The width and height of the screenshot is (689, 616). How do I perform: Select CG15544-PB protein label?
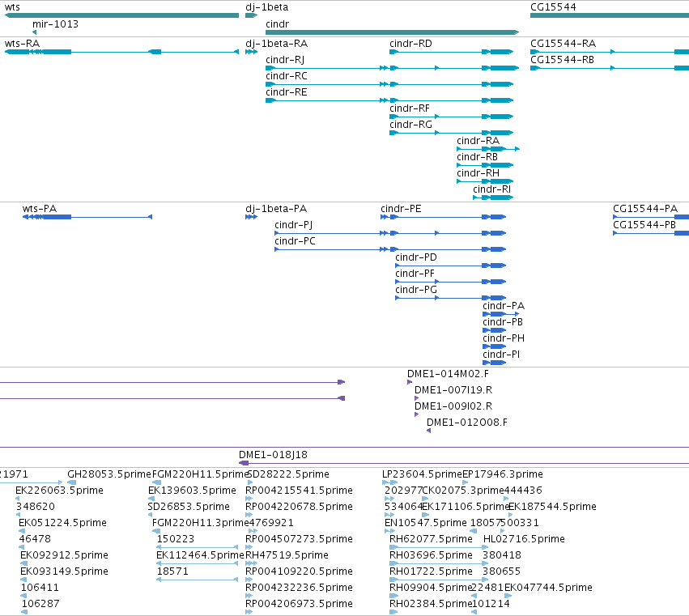coord(644,225)
